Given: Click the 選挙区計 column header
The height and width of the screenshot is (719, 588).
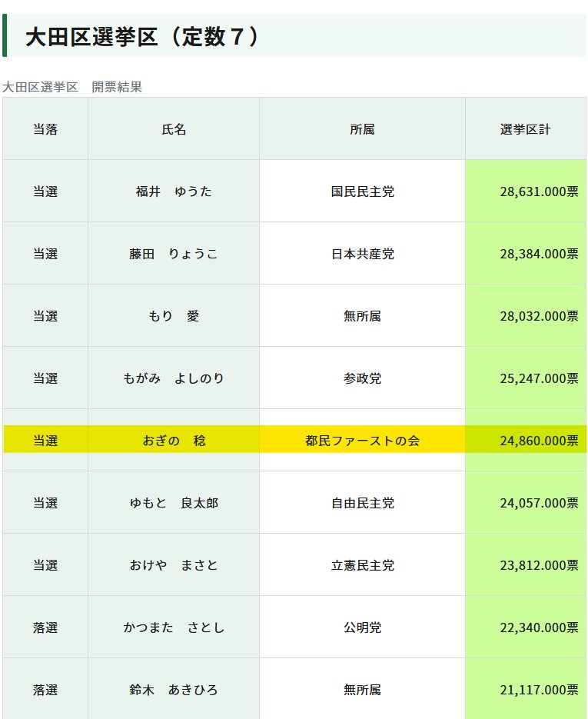Looking at the screenshot, I should pos(525,129).
